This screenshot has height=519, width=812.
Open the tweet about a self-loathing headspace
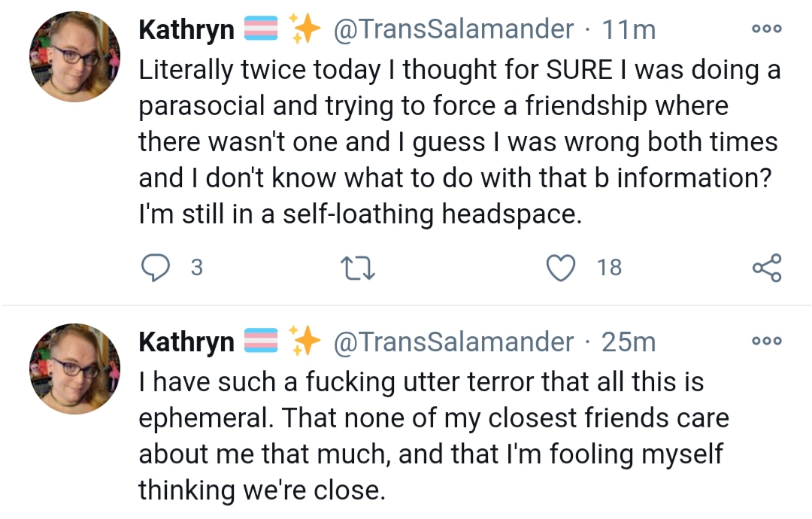pos(460,142)
